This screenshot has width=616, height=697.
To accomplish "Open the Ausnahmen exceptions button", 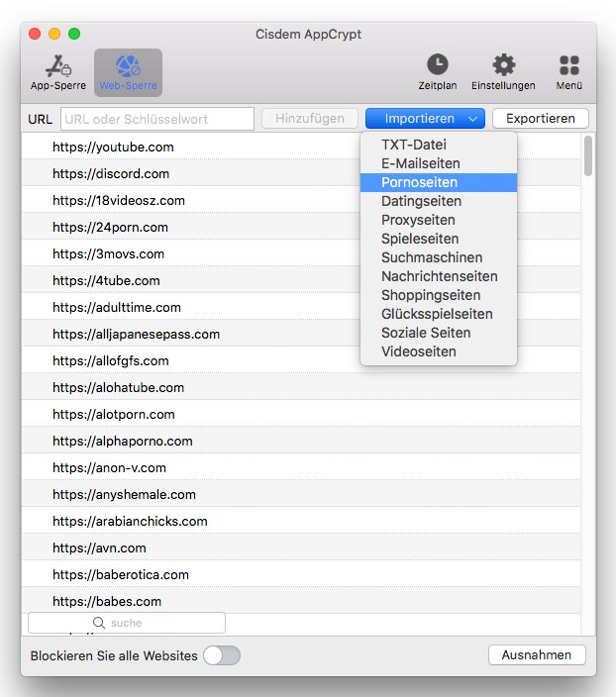I will click(x=537, y=655).
